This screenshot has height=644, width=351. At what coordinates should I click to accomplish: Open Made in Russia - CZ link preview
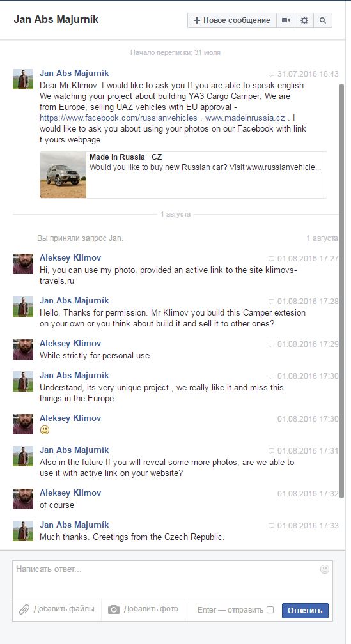(183, 175)
